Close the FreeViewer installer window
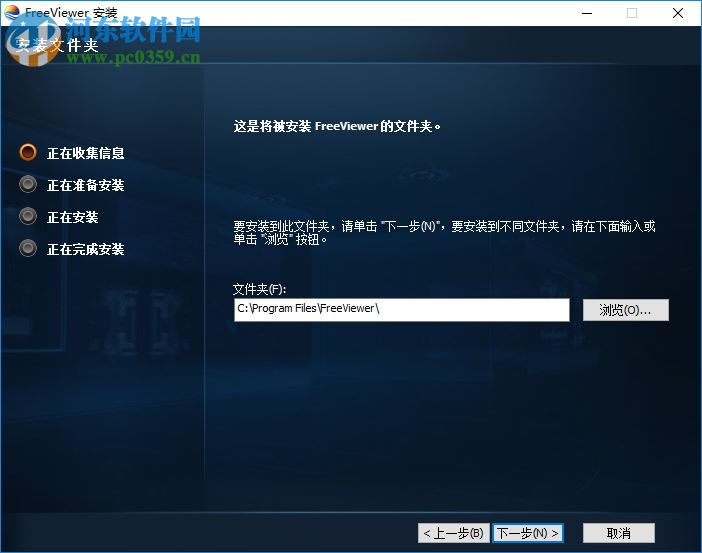Viewport: 702px width, 553px height. point(678,13)
